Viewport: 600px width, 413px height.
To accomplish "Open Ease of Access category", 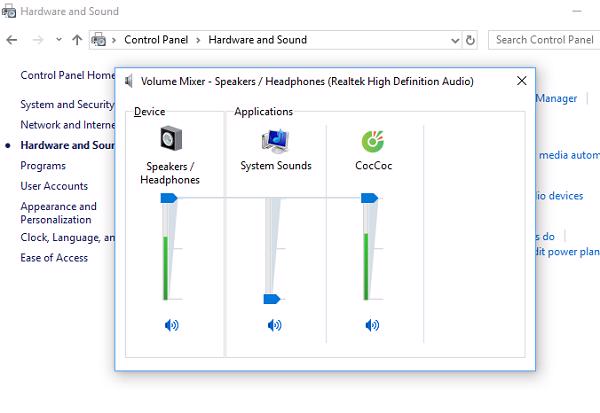I will click(54, 258).
